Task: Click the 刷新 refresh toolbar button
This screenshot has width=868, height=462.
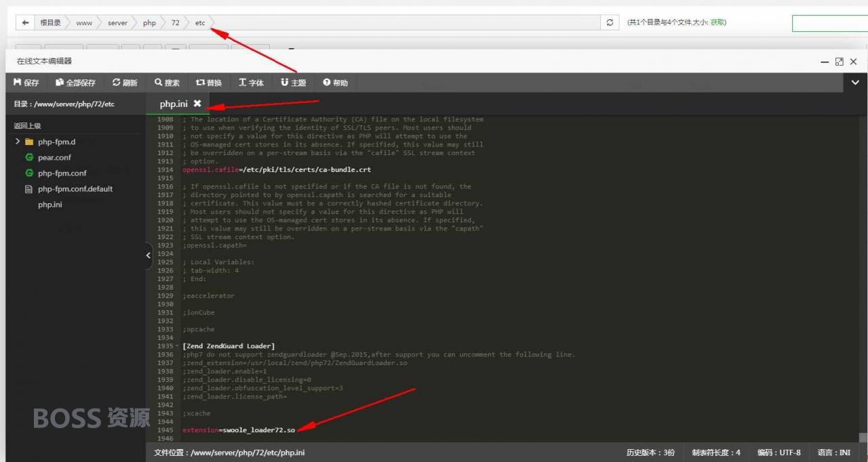Action: (125, 83)
